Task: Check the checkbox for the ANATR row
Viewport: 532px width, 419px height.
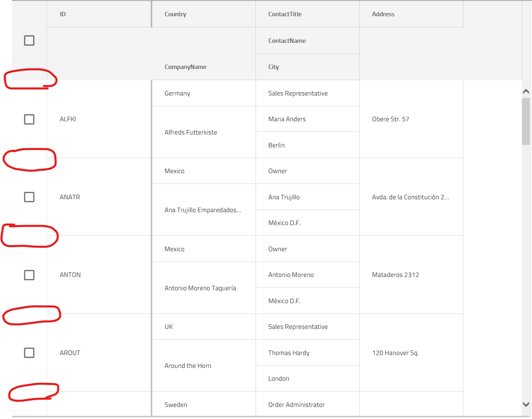Action: [x=29, y=197]
